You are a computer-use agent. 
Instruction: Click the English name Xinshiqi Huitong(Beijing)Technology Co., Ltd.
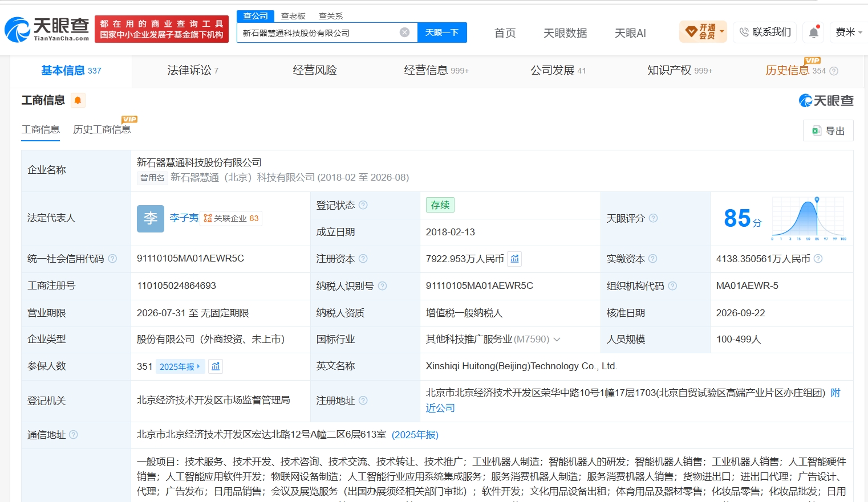point(522,366)
